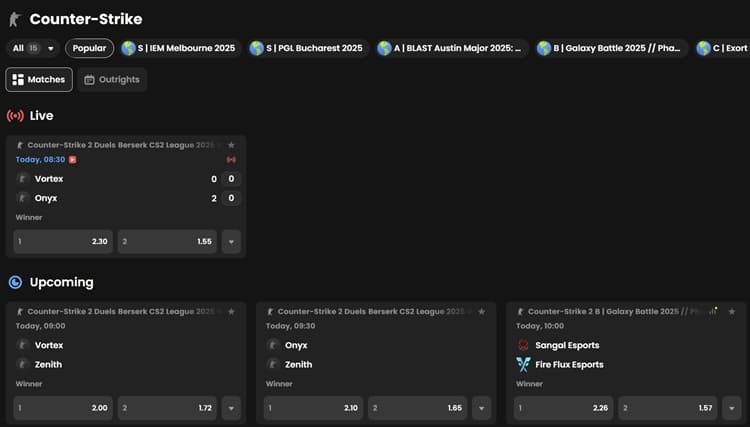Click the Fire Flux Esports team logo

point(523,364)
